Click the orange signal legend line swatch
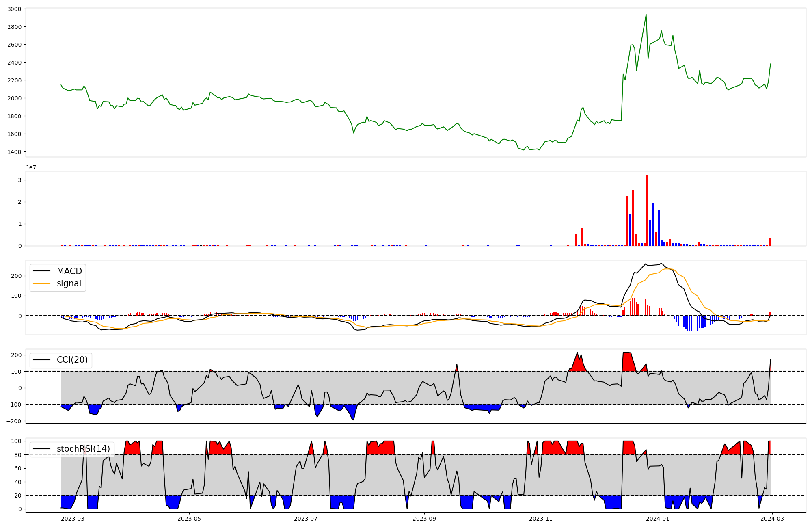The height and width of the screenshot is (528, 812). click(41, 283)
